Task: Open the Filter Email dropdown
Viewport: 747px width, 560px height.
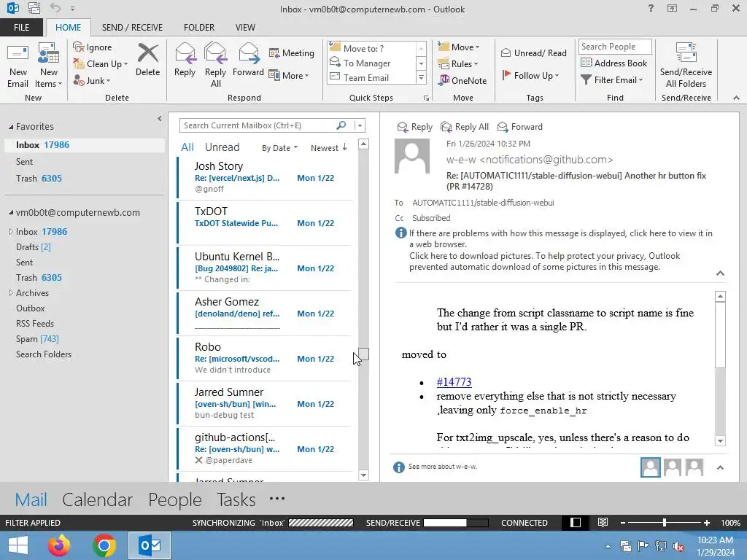Action: pos(612,80)
